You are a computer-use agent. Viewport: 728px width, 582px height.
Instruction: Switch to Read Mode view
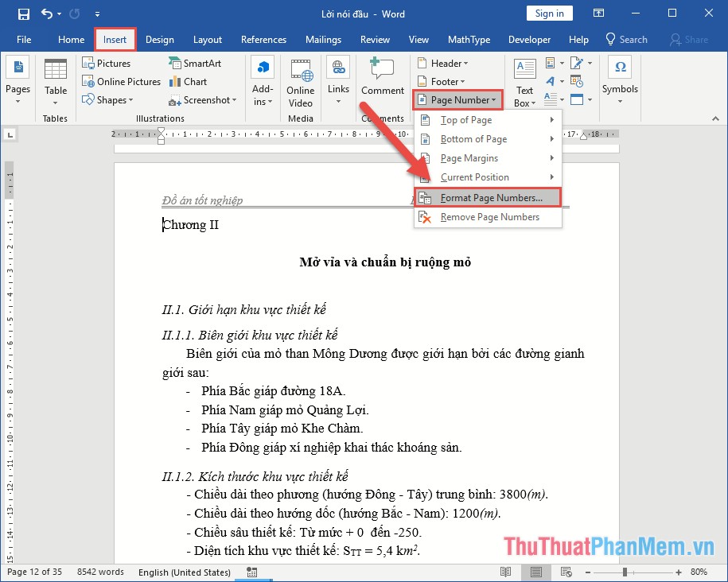click(x=505, y=572)
